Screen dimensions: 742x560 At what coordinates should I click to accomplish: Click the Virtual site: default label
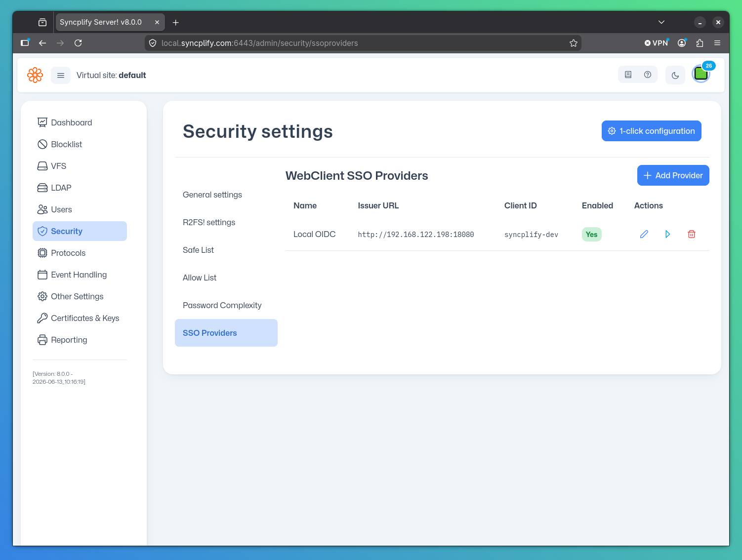111,75
